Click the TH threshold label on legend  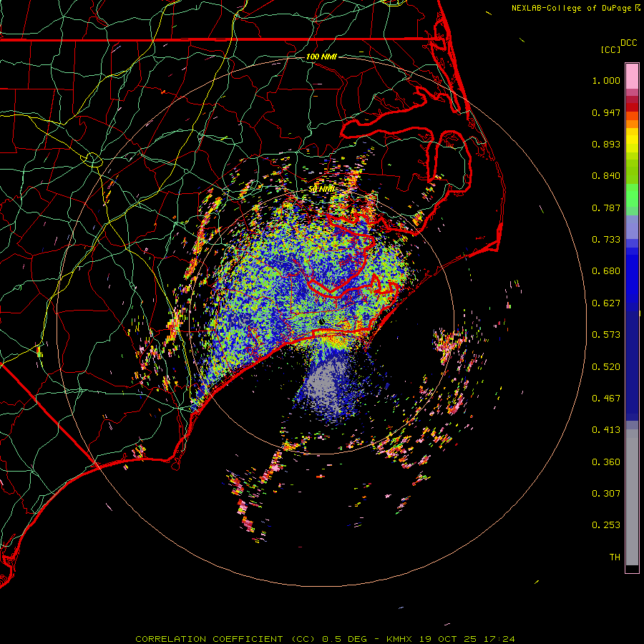(615, 557)
